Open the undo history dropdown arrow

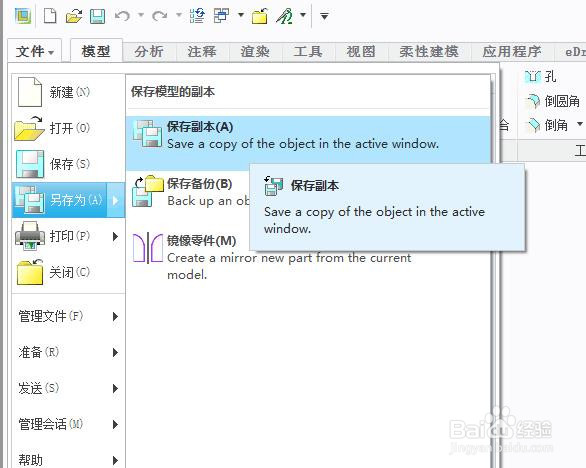click(141, 15)
